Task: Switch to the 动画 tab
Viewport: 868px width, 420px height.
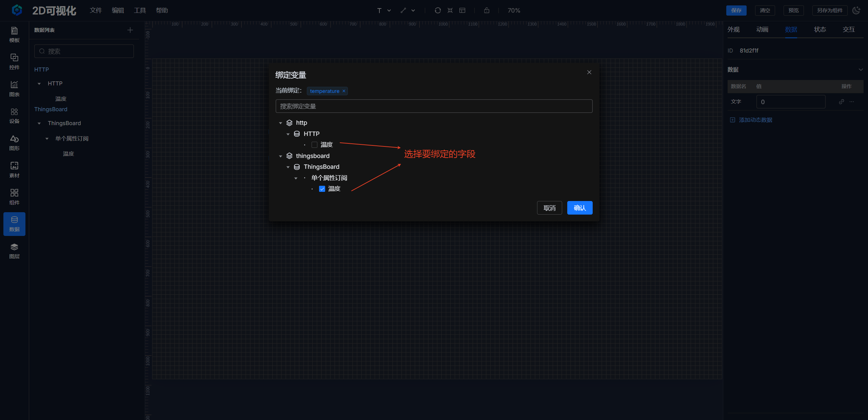Action: point(762,29)
